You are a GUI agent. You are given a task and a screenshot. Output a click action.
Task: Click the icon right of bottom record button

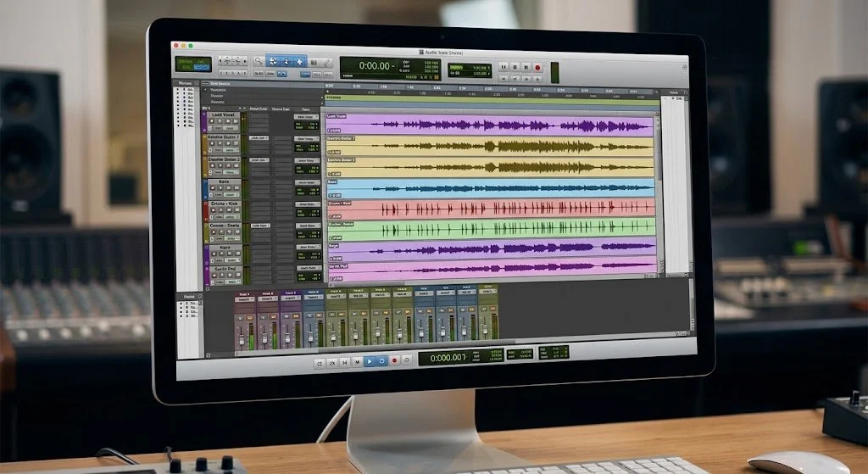click(406, 360)
